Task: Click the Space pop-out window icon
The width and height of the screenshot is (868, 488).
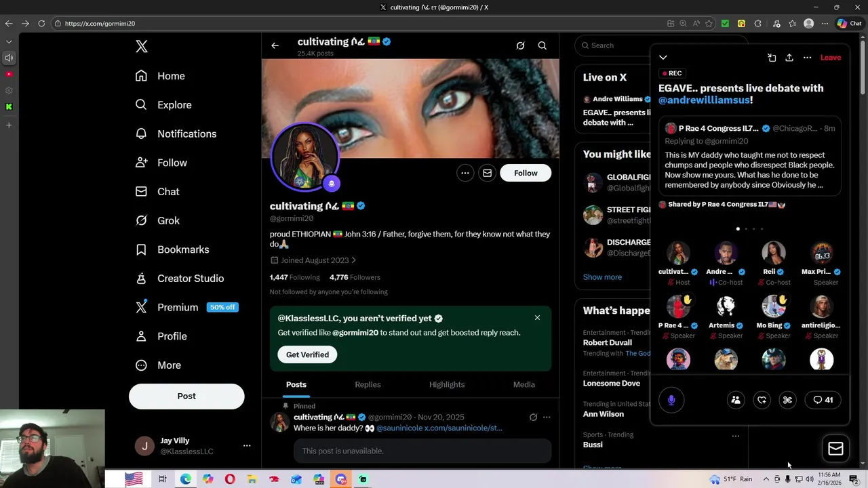Action: click(x=772, y=58)
